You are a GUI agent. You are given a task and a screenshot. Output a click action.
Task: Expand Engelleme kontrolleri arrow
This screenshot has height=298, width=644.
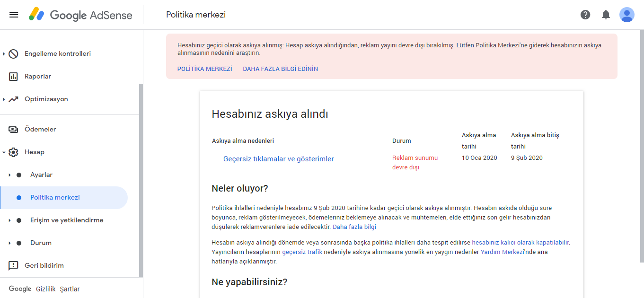click(x=4, y=53)
